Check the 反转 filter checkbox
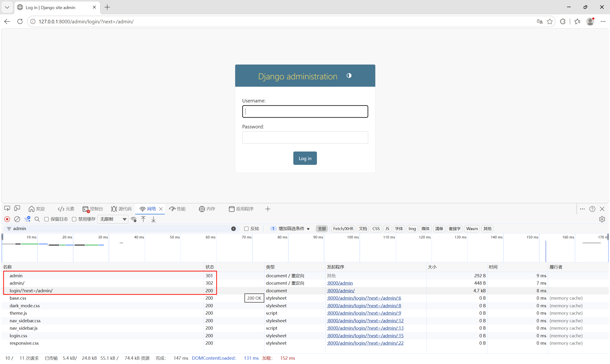Viewport: 610px width, 364px height. [246, 229]
